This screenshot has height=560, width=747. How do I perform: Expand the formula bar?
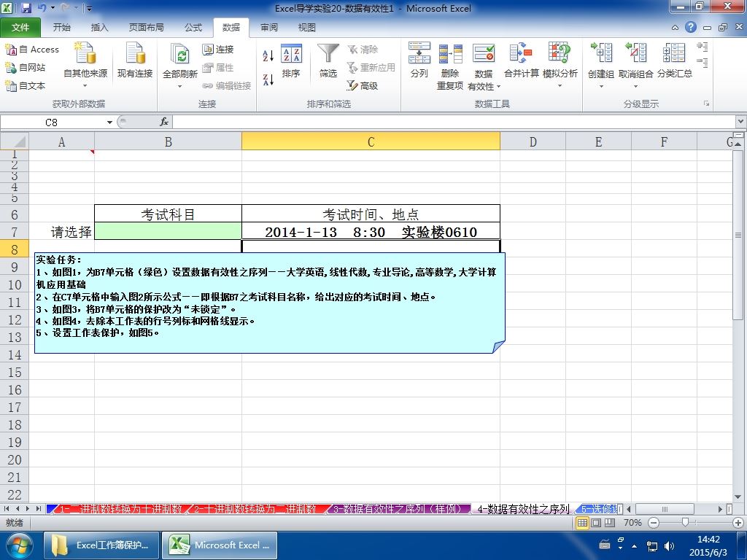tap(741, 122)
